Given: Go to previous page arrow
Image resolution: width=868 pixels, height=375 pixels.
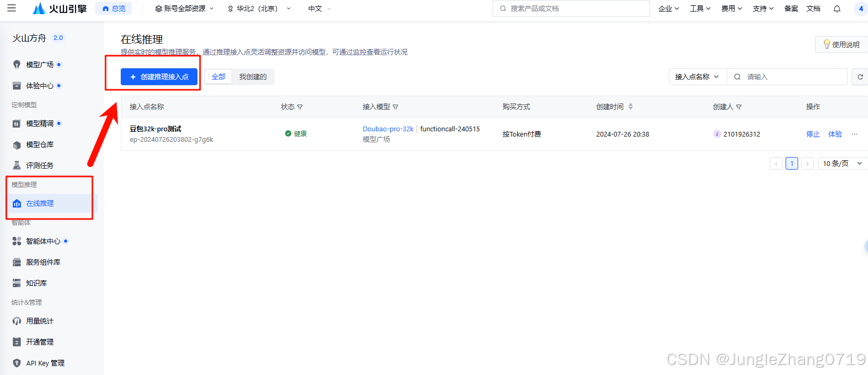Looking at the screenshot, I should pos(776,163).
